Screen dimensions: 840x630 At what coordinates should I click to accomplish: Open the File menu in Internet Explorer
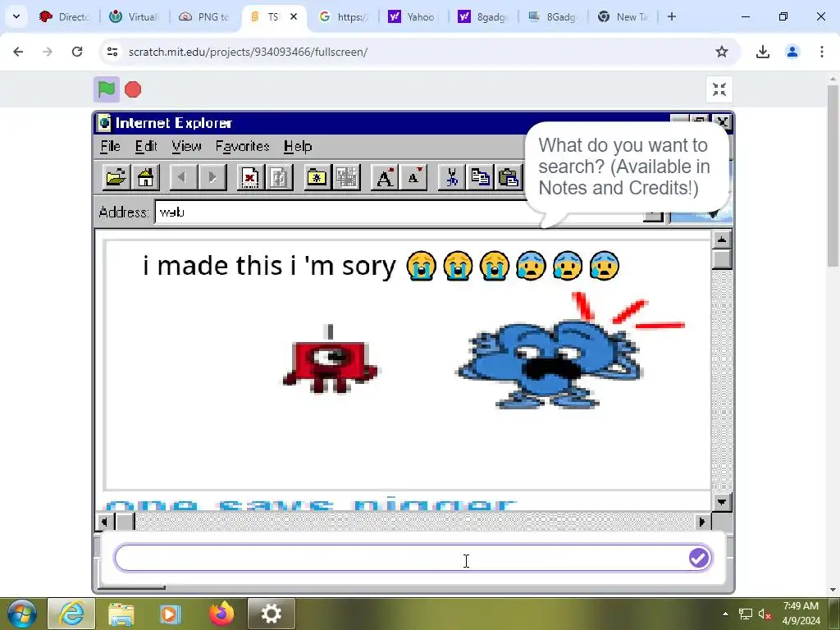tap(111, 146)
